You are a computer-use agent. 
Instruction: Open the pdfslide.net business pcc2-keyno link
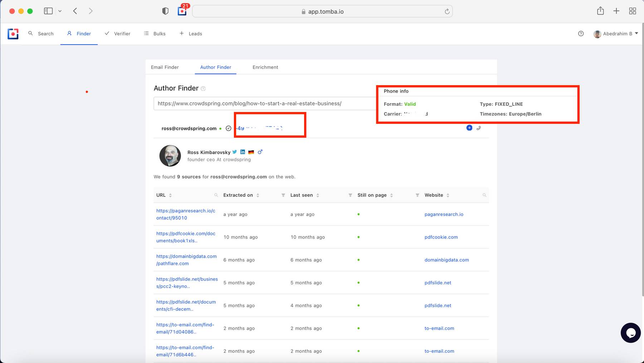click(187, 283)
